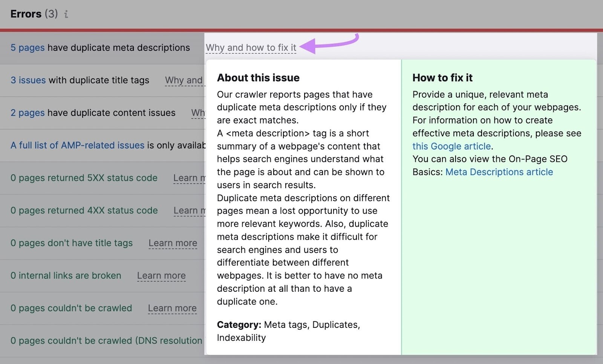Screen dimensions: 603x364
Task: Click Learn more beside 5XX status code
Action: click(189, 178)
